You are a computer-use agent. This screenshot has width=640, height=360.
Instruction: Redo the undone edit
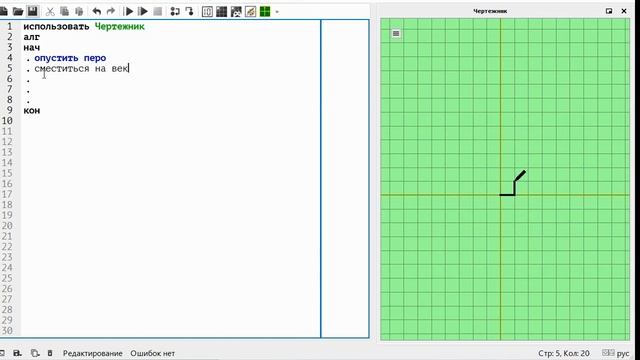tap(111, 11)
